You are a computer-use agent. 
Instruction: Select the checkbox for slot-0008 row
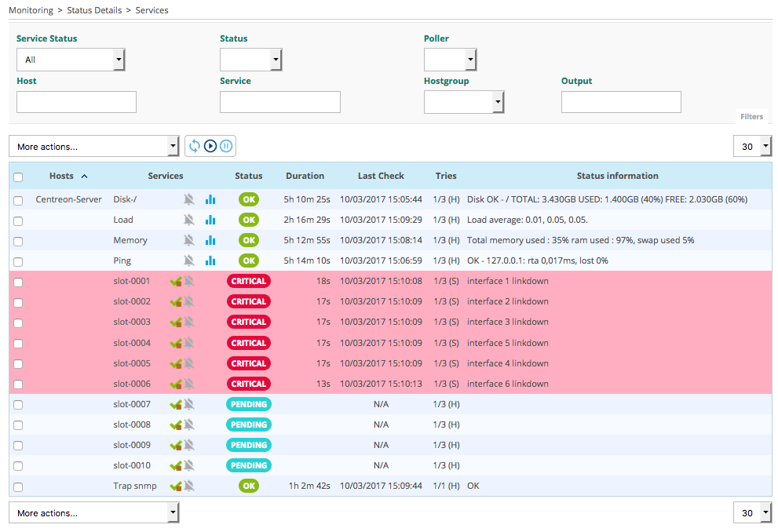(18, 425)
